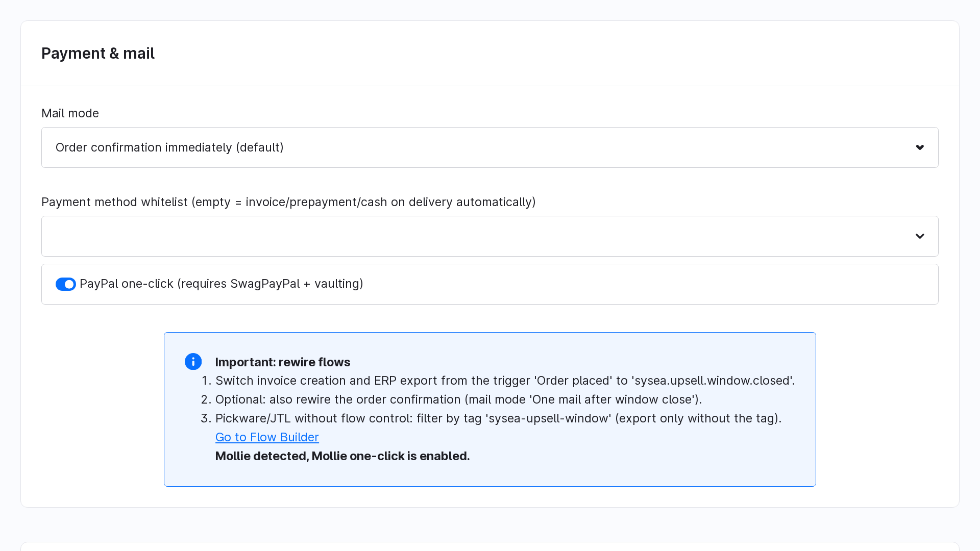Open the Go to Flow Builder link
This screenshot has width=980, height=551.
pyautogui.click(x=267, y=437)
